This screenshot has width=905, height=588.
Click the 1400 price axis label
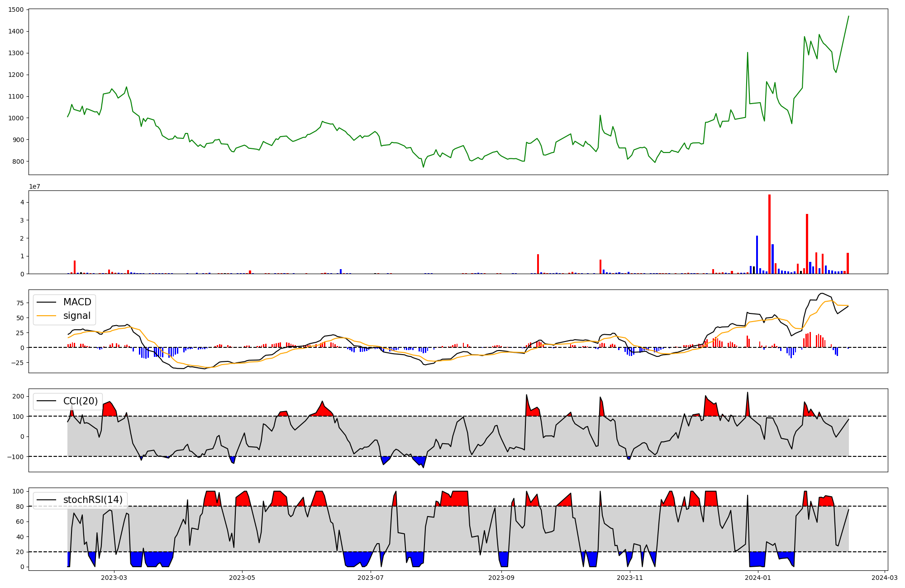[x=16, y=31]
